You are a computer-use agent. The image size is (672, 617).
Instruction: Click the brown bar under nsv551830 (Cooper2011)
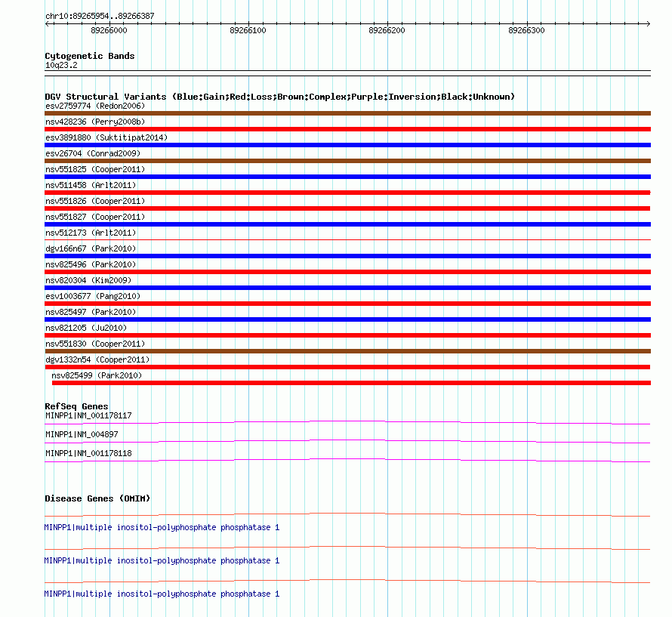pyautogui.click(x=347, y=351)
